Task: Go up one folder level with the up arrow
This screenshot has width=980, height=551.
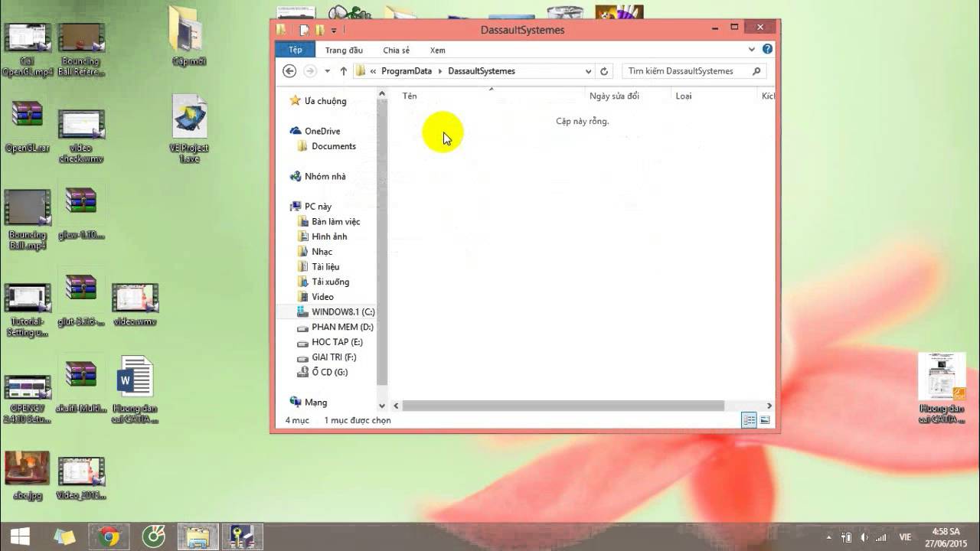Action: coord(344,71)
